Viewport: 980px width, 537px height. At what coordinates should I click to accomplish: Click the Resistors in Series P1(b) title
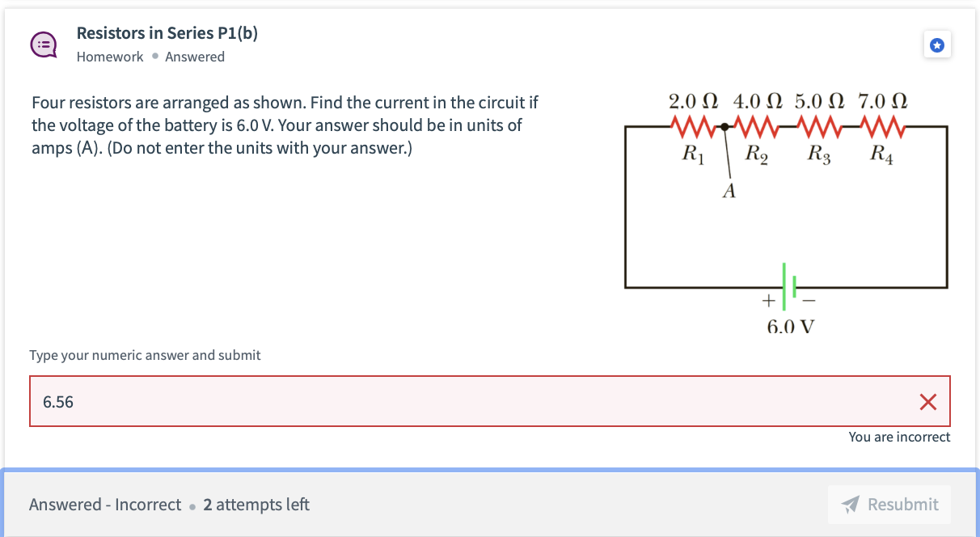167,33
